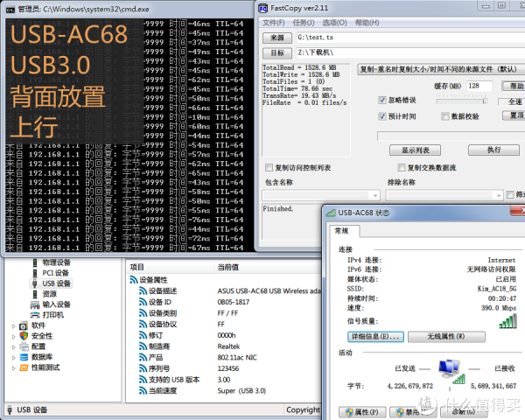This screenshot has width=525, height=420.
Task: Click the source path field G:\test.ts
Action: 410,38
